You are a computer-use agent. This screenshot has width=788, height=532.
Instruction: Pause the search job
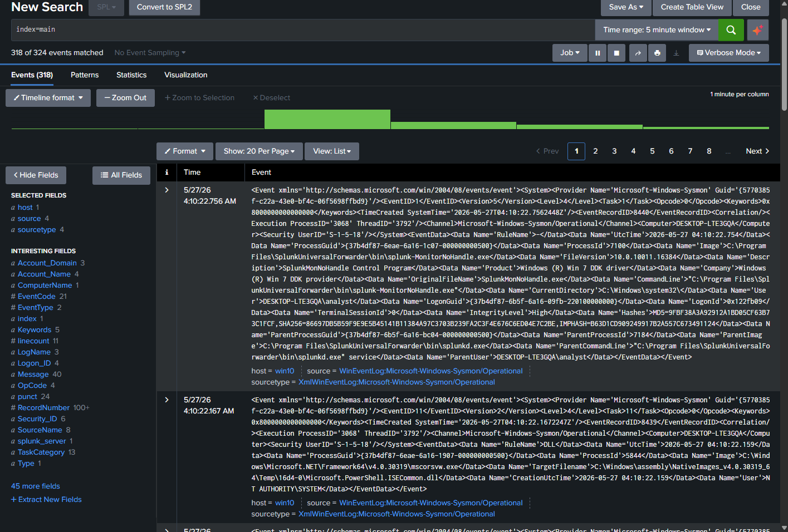click(598, 53)
